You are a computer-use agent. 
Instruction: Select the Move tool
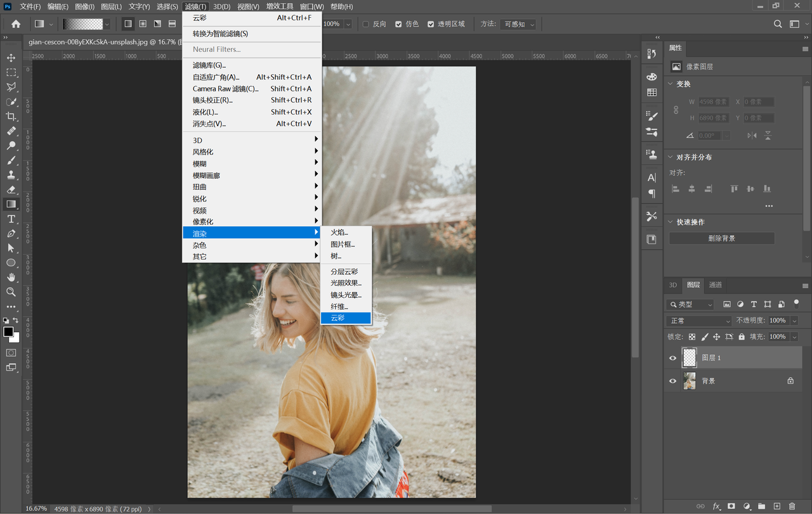pos(11,58)
